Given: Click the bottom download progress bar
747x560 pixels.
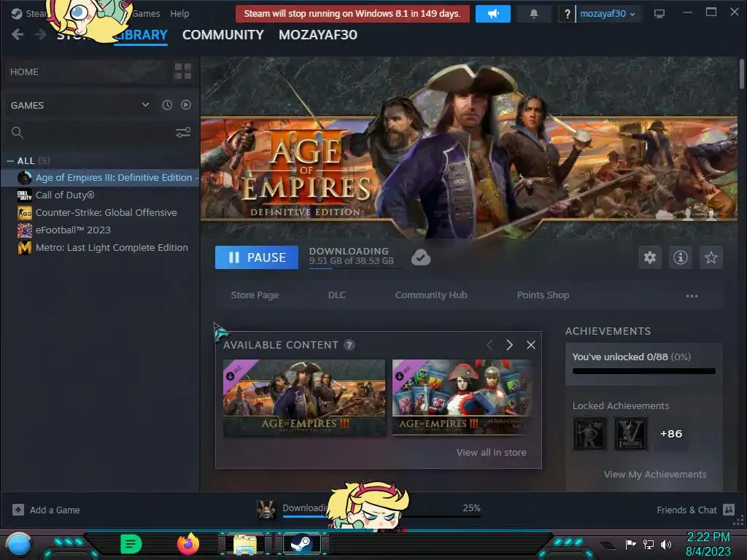Looking at the screenshot, I should pyautogui.click(x=381, y=516).
